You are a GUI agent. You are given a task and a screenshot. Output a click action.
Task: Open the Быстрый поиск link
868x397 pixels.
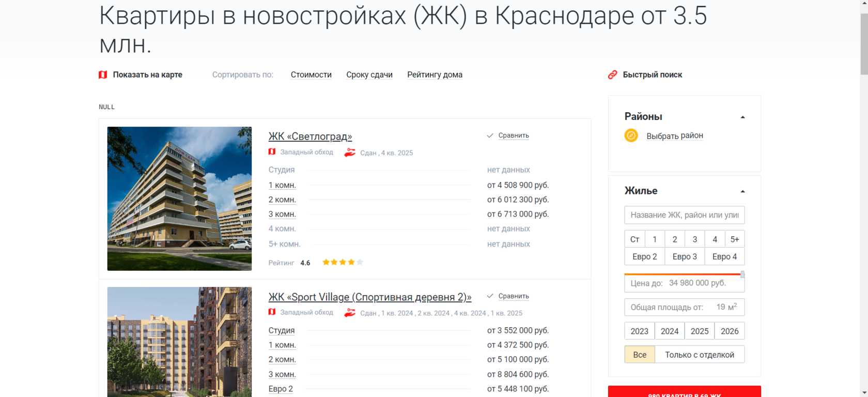[x=653, y=75]
